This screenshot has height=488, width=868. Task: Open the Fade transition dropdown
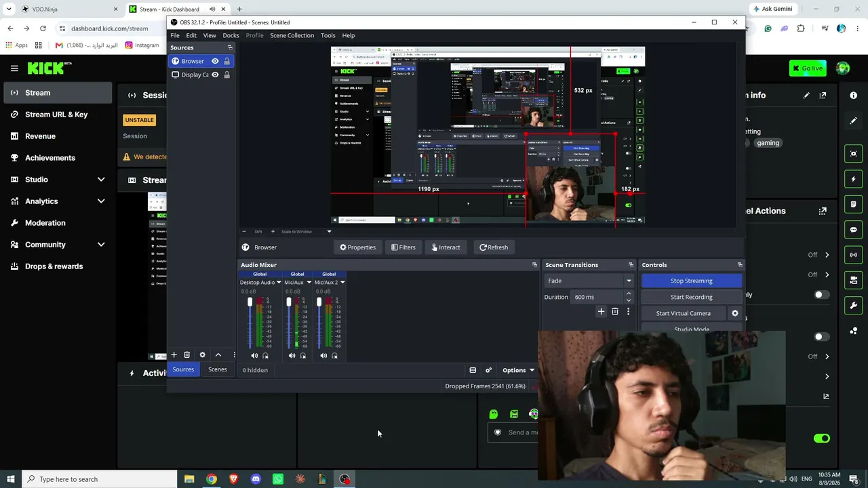tap(589, 281)
